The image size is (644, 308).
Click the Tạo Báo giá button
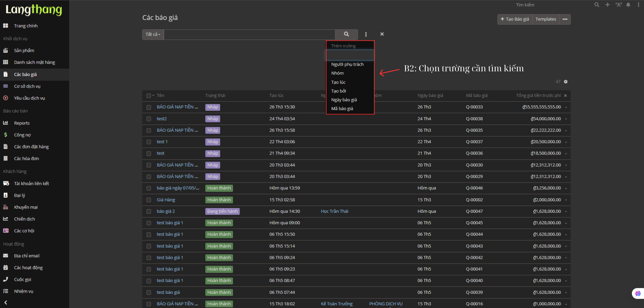[515, 19]
